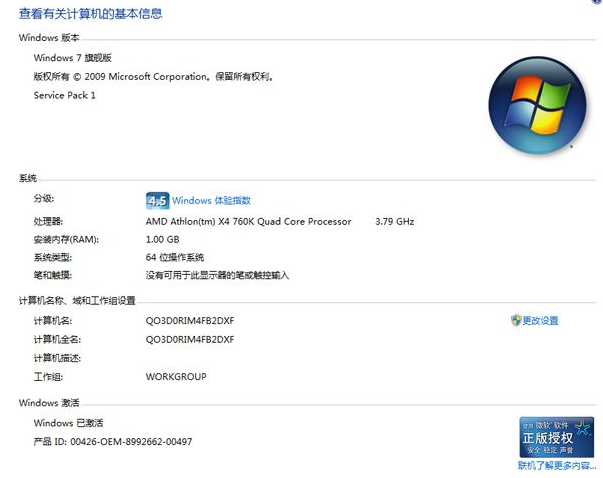Screen dimensions: 603x478
Task: Click the 3.79 GHz processor speed value
Action: (x=394, y=221)
